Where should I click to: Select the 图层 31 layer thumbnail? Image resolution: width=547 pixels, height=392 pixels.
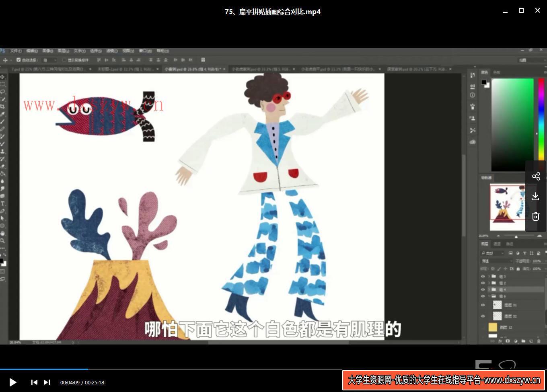497,305
